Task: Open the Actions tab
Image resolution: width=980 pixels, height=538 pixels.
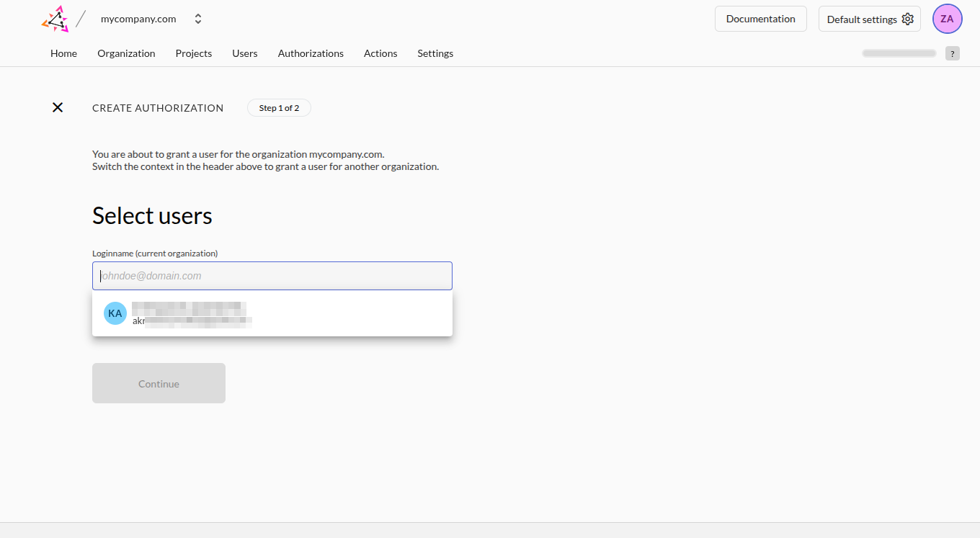Action: click(380, 53)
